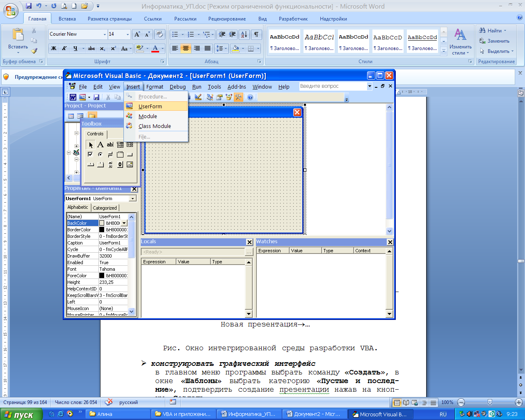This screenshot has height=420, width=525.
Task: Open the font color dropdown arrow
Action: 162,48
